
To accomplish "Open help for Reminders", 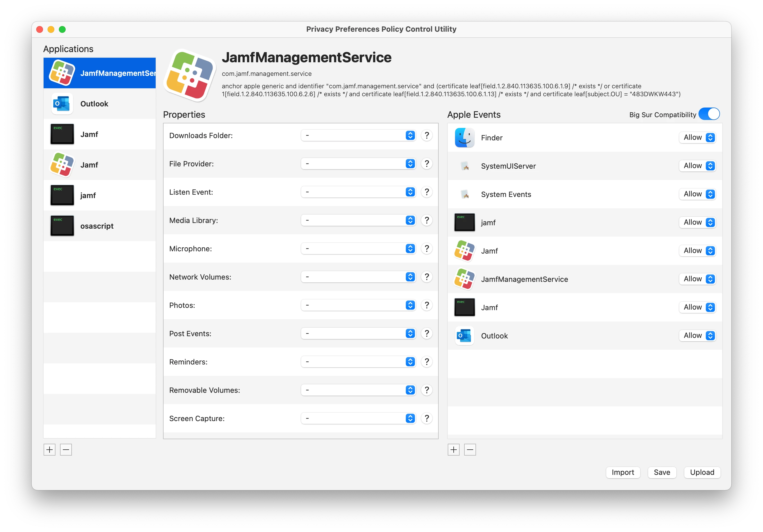I will click(x=427, y=362).
